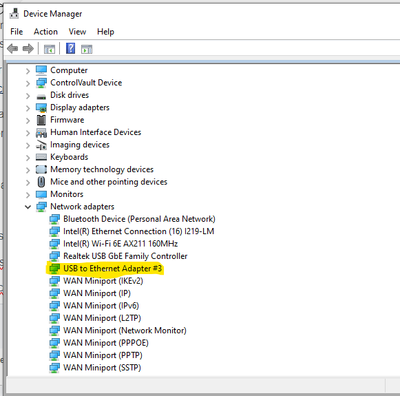Click the Device Manager title bar icon
Screen dimensions: 400x396
tap(14, 14)
